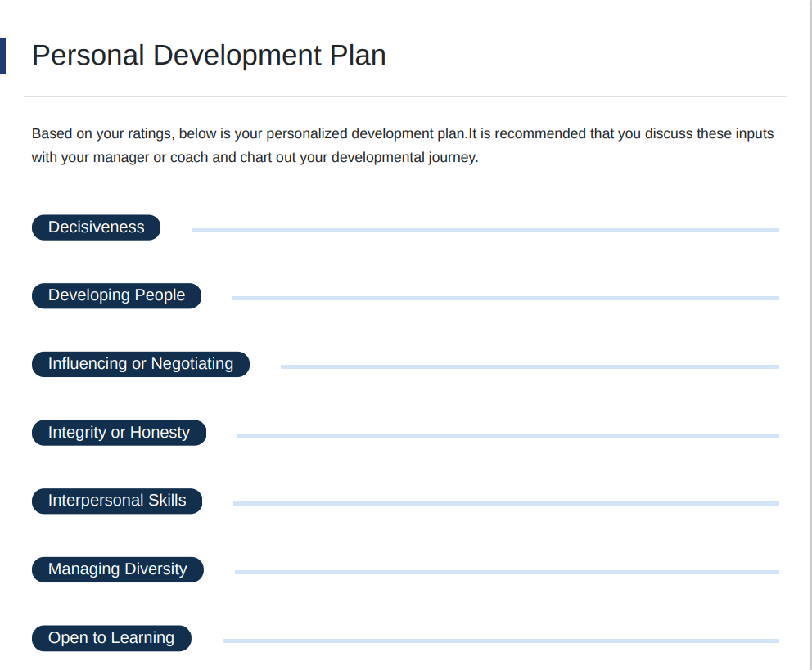Click the vertical scrollbar on the right edge
The height and width of the screenshot is (670, 812).
(x=807, y=327)
